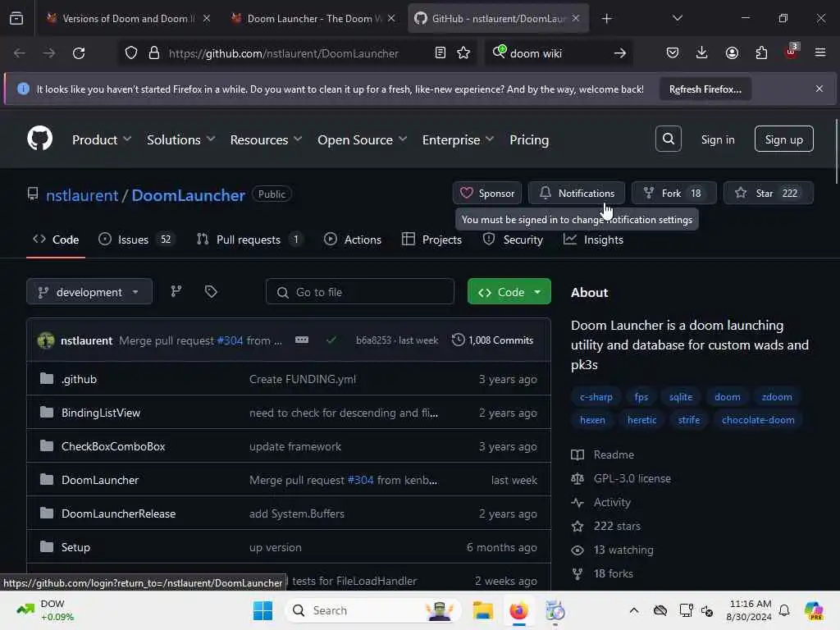The width and height of the screenshot is (840, 630).
Task: Click the Refresh Firefox... button
Action: pos(705,89)
